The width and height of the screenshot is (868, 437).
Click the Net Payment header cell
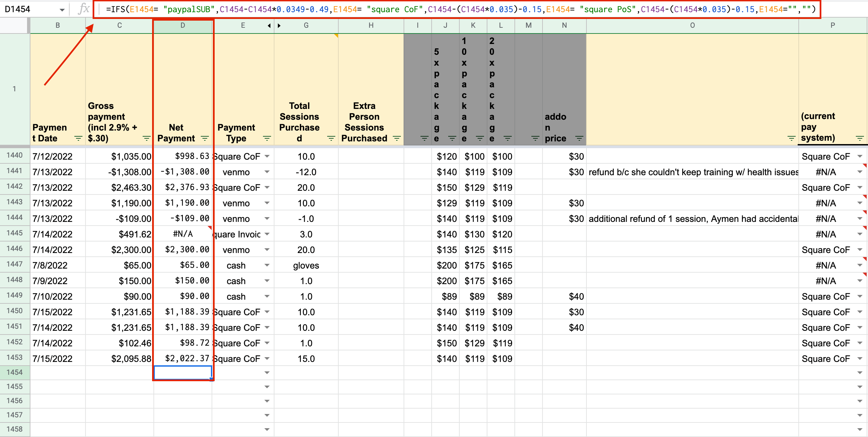click(183, 89)
